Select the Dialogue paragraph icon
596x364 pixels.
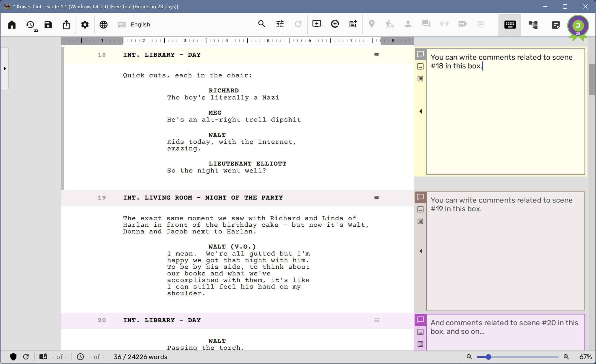(x=426, y=24)
